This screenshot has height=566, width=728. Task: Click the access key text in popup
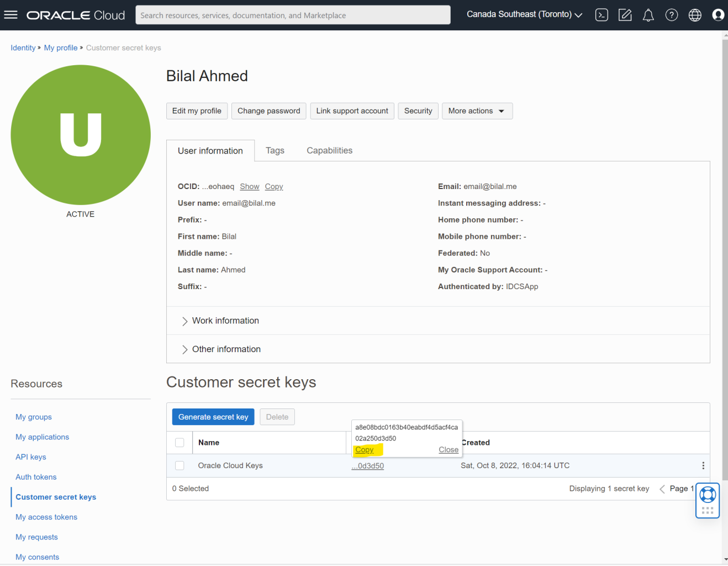407,433
